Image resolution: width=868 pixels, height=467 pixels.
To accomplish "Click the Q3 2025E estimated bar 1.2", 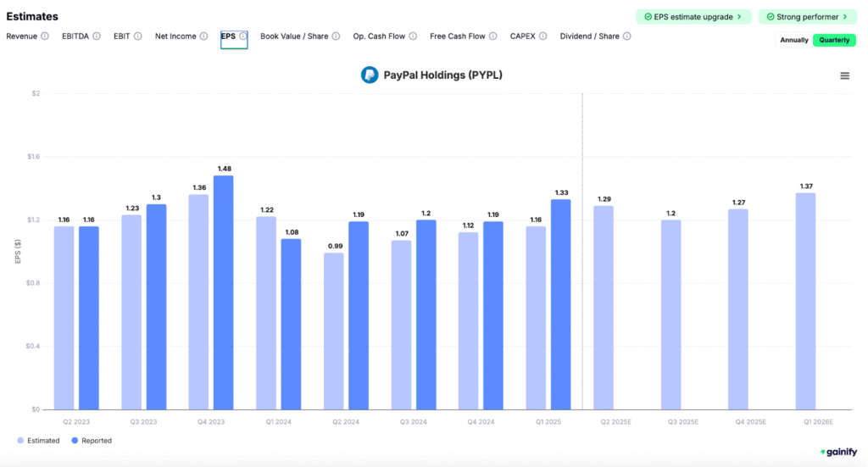I will click(x=671, y=314).
